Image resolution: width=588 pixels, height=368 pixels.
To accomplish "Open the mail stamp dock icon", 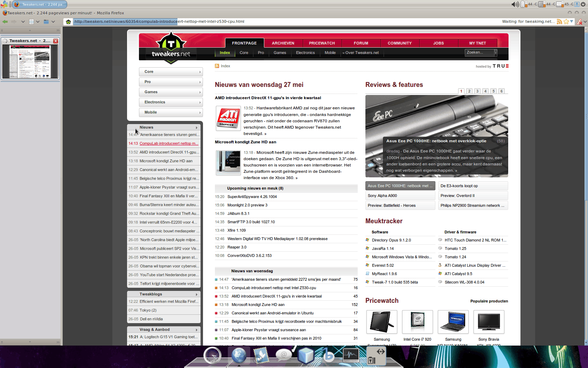I will click(261, 355).
